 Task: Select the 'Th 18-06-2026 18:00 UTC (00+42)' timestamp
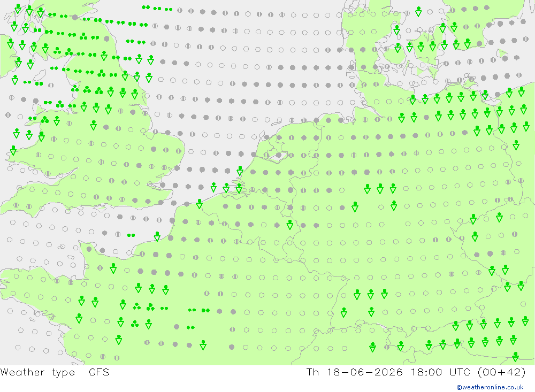(416, 372)
